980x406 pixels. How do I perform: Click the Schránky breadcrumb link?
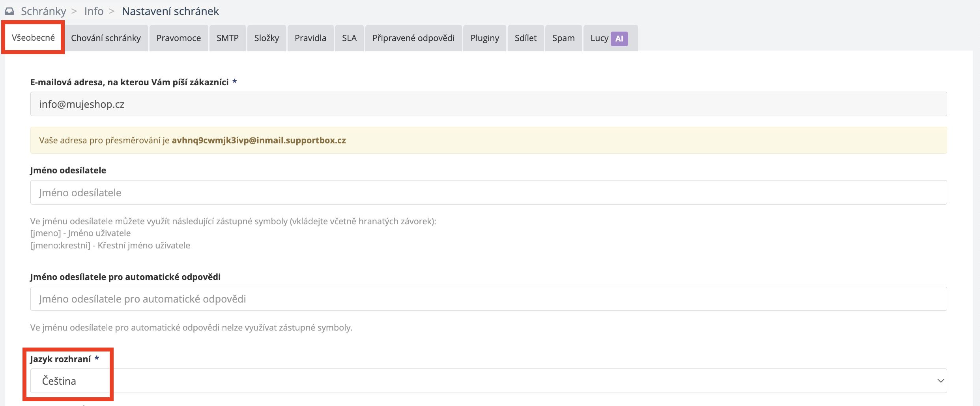(43, 11)
